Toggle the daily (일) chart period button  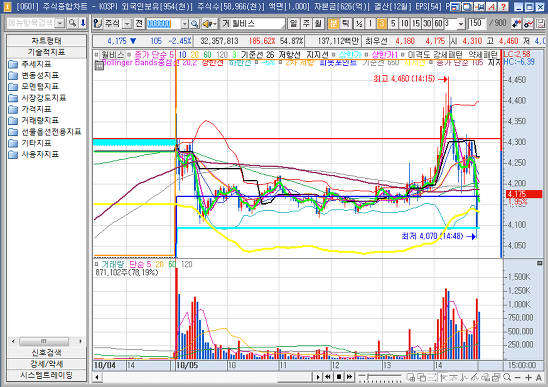click(294, 24)
